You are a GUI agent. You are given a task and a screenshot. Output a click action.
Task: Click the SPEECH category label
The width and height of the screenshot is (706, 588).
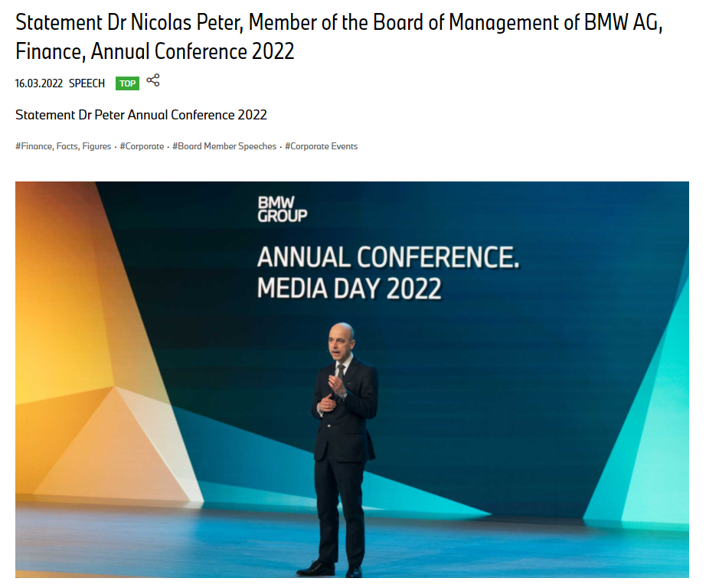point(87,83)
